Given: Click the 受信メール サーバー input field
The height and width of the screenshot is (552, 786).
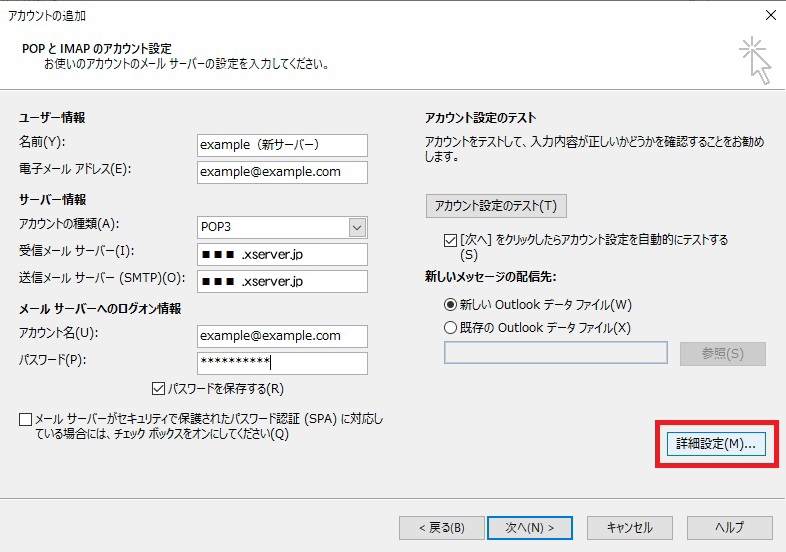Looking at the screenshot, I should (x=282, y=254).
